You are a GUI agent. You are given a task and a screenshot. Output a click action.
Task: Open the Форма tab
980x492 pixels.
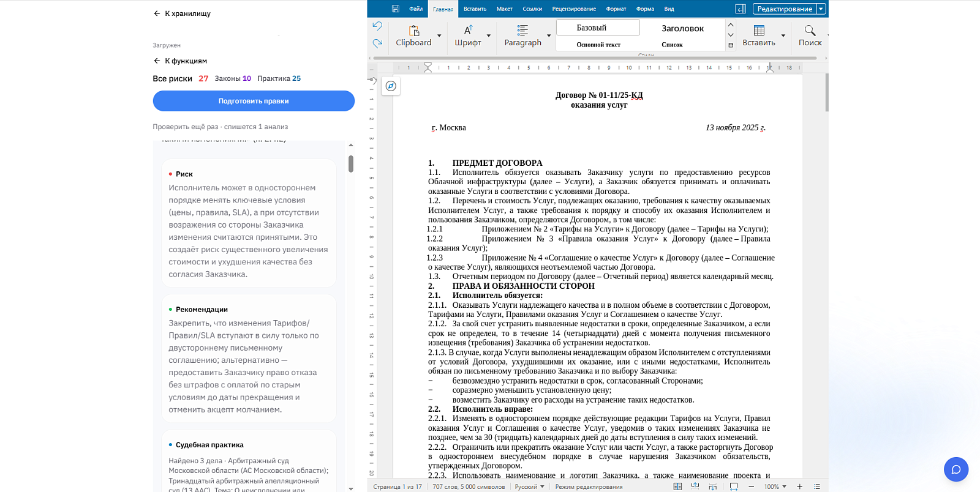tap(645, 9)
